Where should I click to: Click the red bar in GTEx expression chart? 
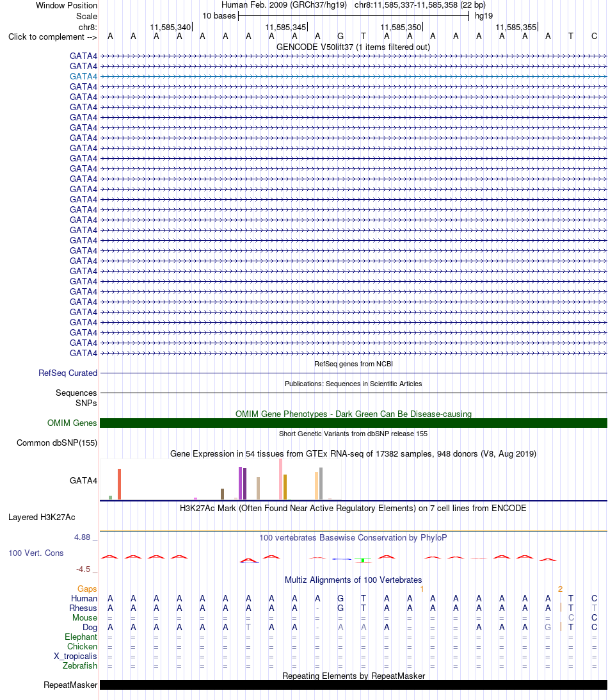point(120,484)
